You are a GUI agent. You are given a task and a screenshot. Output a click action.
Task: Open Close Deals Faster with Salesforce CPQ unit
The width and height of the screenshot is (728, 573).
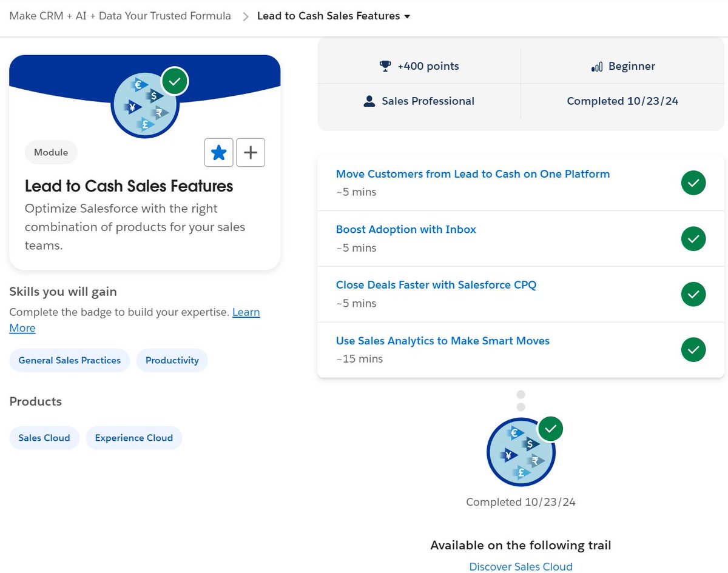pyautogui.click(x=436, y=285)
